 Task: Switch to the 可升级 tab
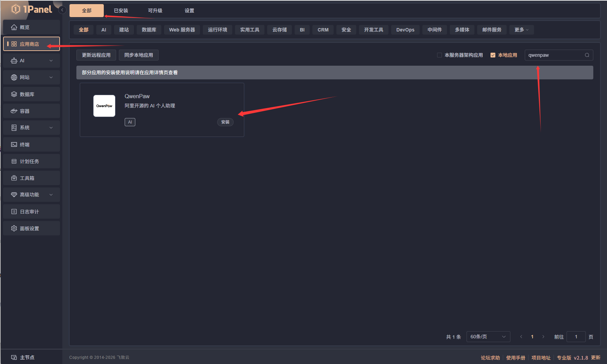pyautogui.click(x=155, y=11)
